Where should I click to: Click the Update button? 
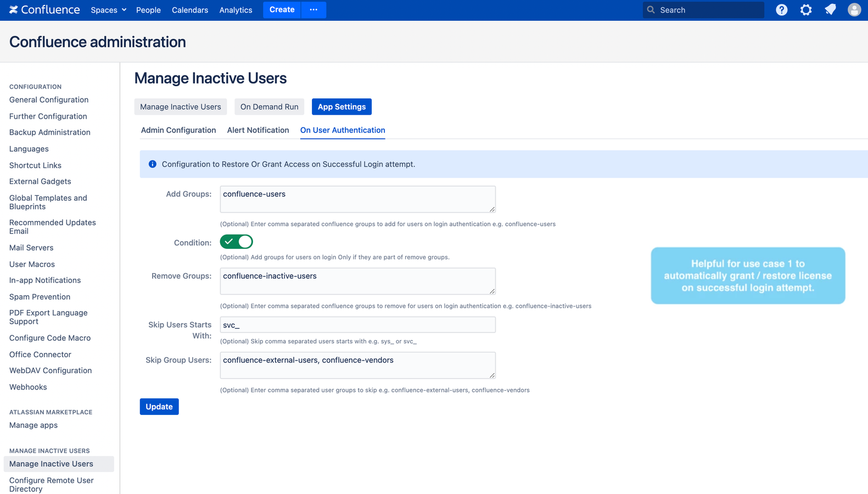coord(159,407)
